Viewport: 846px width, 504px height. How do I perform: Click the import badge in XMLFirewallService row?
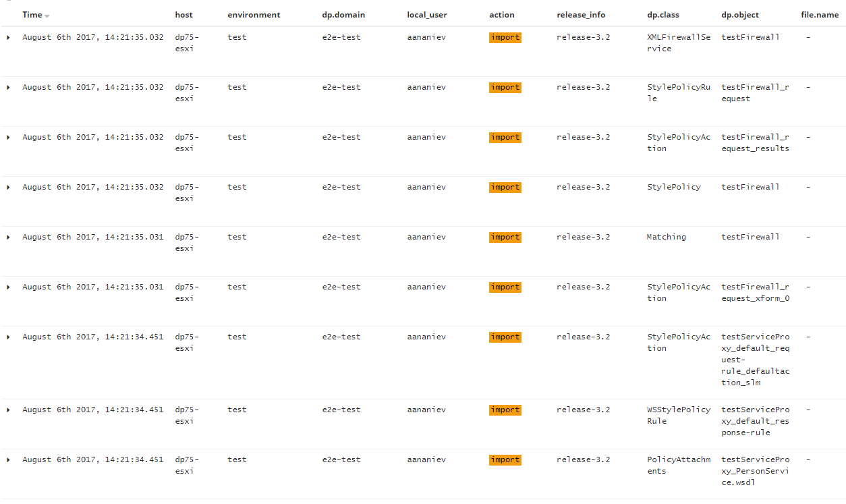coord(505,38)
